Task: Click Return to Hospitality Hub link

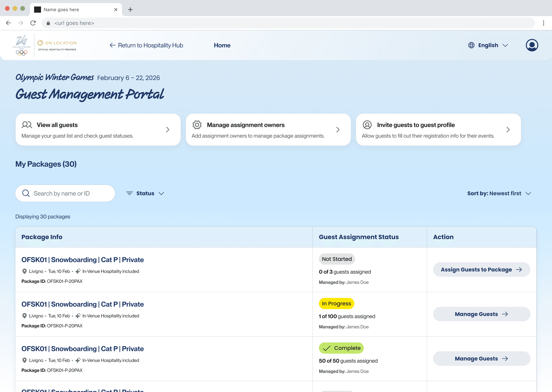Action: 150,45
